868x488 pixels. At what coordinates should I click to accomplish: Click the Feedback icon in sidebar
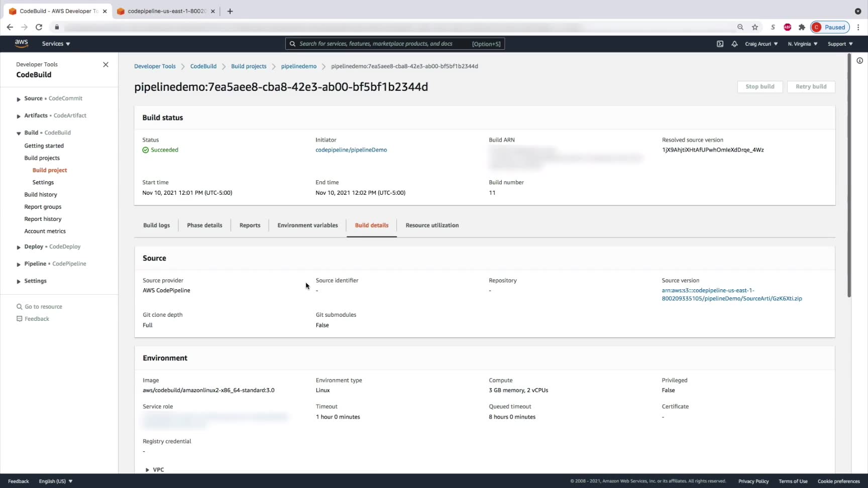[x=20, y=319]
